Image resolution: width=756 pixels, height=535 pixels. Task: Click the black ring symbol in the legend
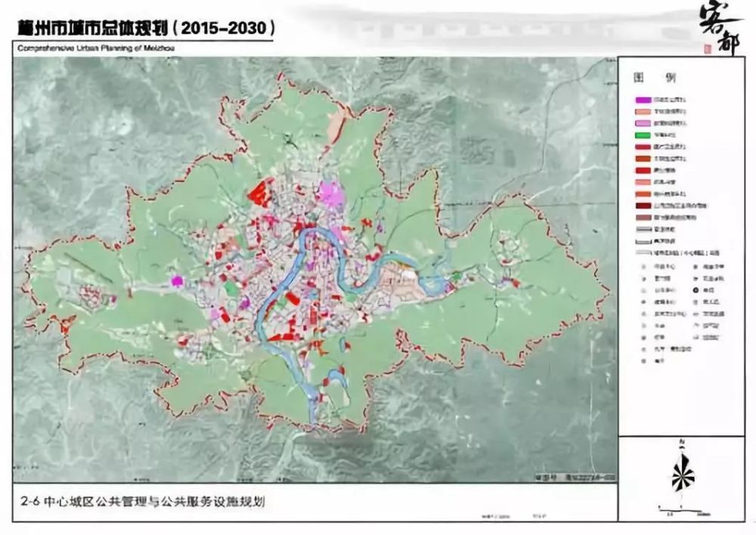click(696, 290)
